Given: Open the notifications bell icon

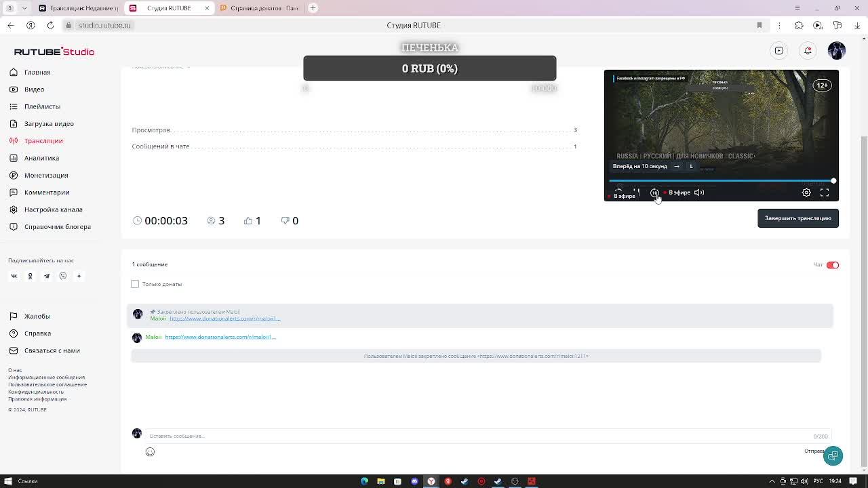Looking at the screenshot, I should coord(808,51).
